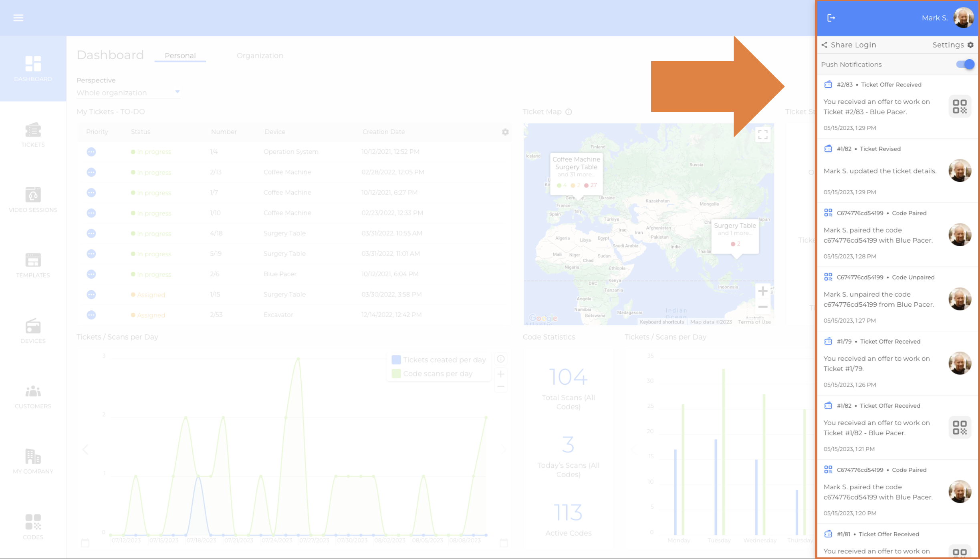Sort table by Priority column
Viewport: 980px width, 559px height.
pyautogui.click(x=97, y=132)
